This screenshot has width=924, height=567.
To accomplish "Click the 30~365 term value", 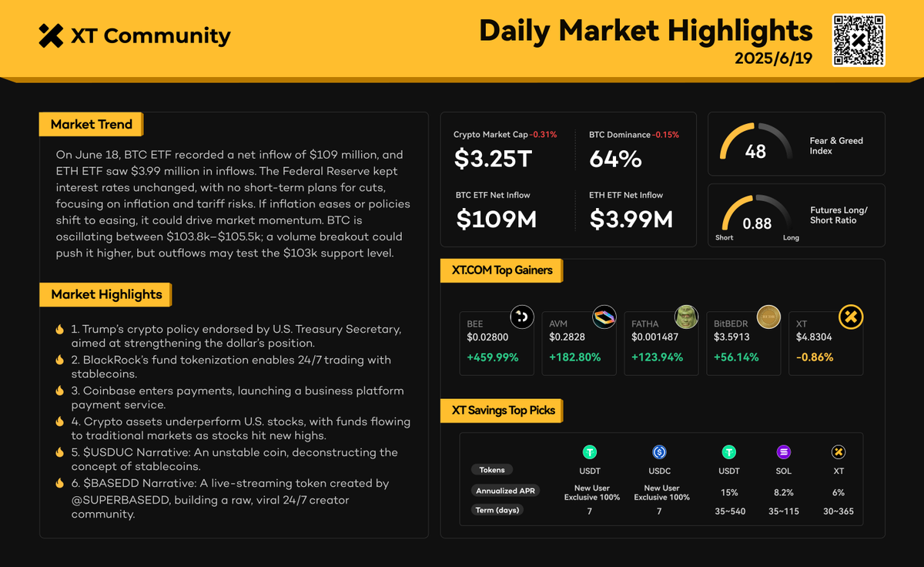I will (x=839, y=512).
